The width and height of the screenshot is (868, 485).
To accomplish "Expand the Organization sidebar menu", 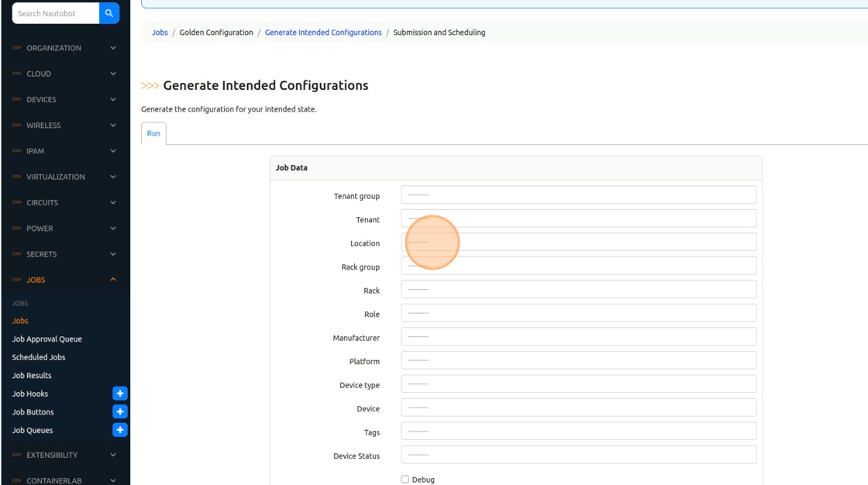I will pos(65,48).
